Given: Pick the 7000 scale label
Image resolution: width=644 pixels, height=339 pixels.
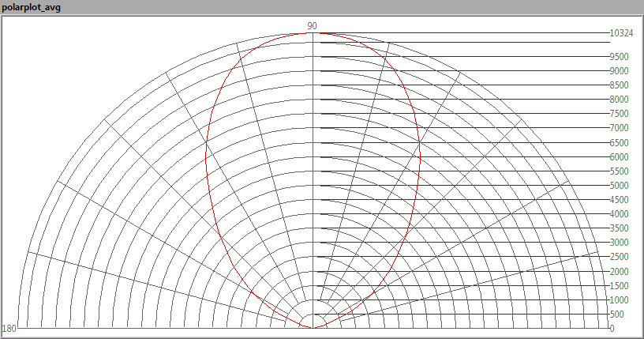Looking at the screenshot, I should (x=619, y=128).
